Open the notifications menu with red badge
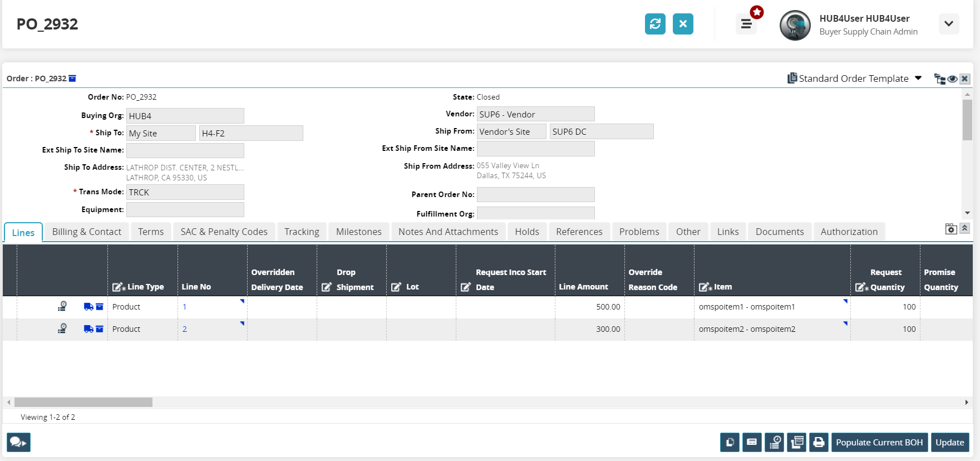The width and height of the screenshot is (980, 461). click(x=746, y=24)
